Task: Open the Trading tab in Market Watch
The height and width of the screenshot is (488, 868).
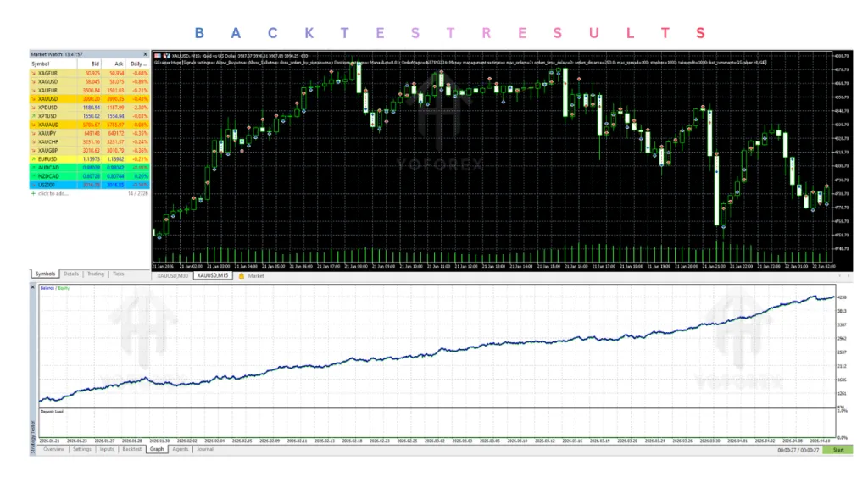Action: point(95,274)
